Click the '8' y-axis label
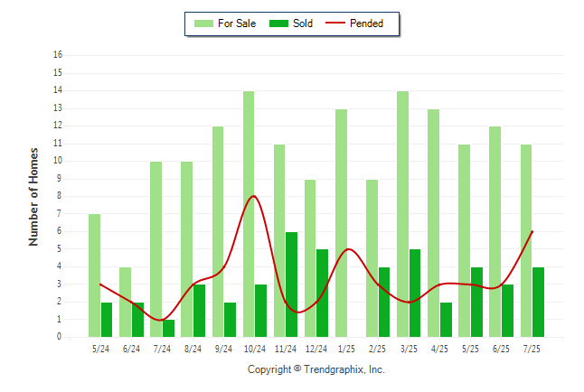Screen dimensions: 584x392 pos(60,196)
